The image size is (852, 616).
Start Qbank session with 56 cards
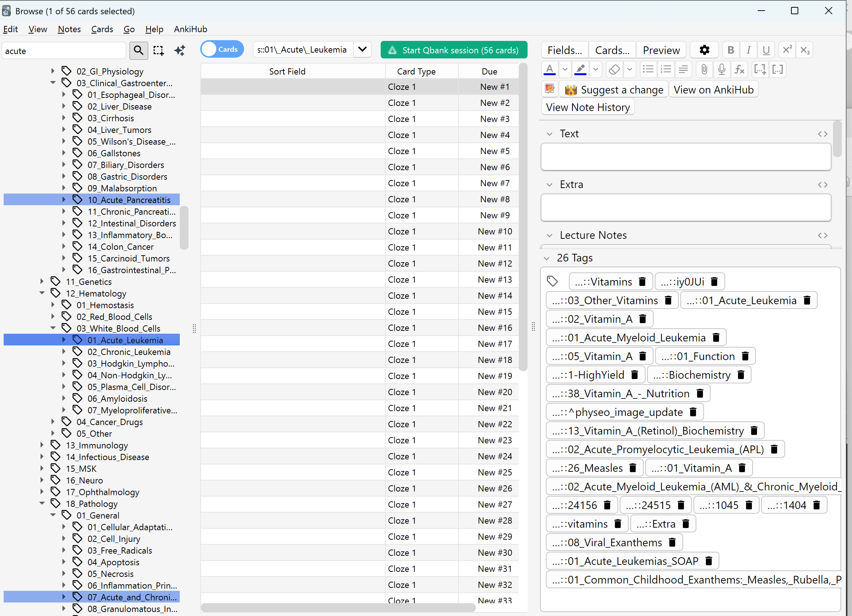tap(453, 50)
